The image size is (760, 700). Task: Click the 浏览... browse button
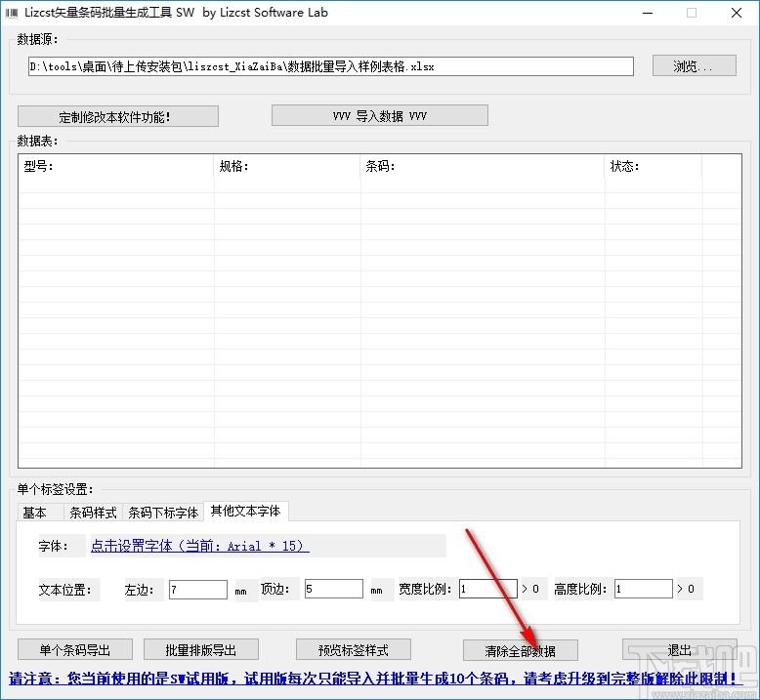(695, 65)
